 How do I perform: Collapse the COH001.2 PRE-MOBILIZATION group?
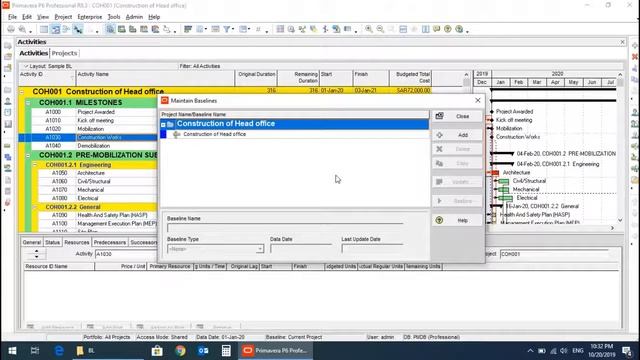click(28, 156)
